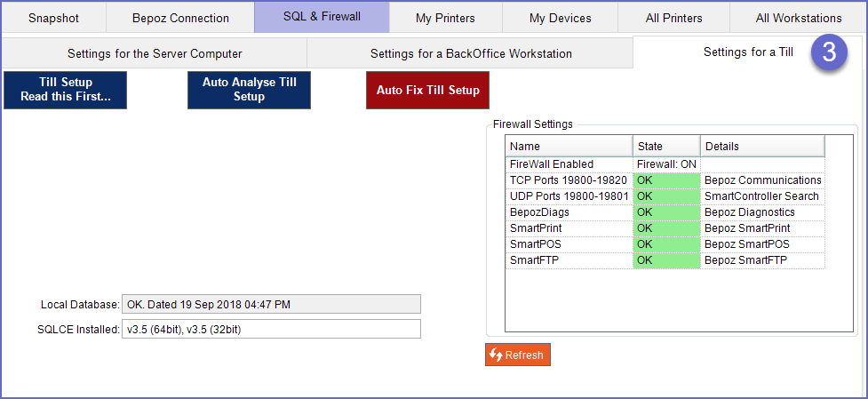Go to My Devices tab

560,18
